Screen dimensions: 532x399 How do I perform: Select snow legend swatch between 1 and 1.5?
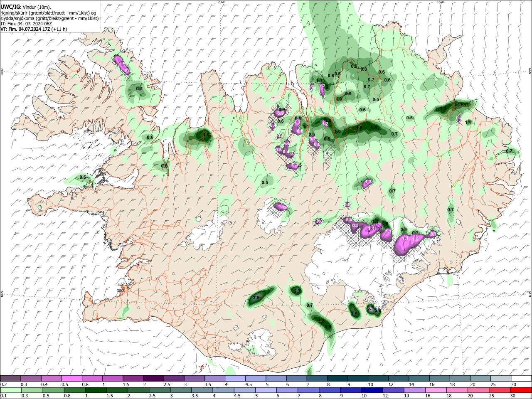[113, 379]
